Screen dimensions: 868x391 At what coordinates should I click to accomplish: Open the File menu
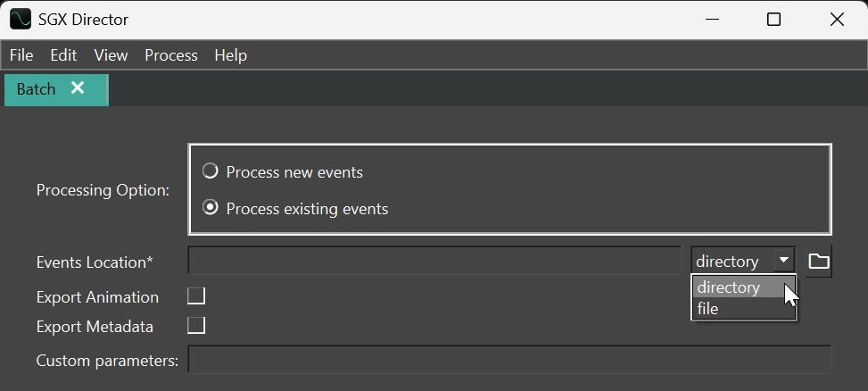21,55
